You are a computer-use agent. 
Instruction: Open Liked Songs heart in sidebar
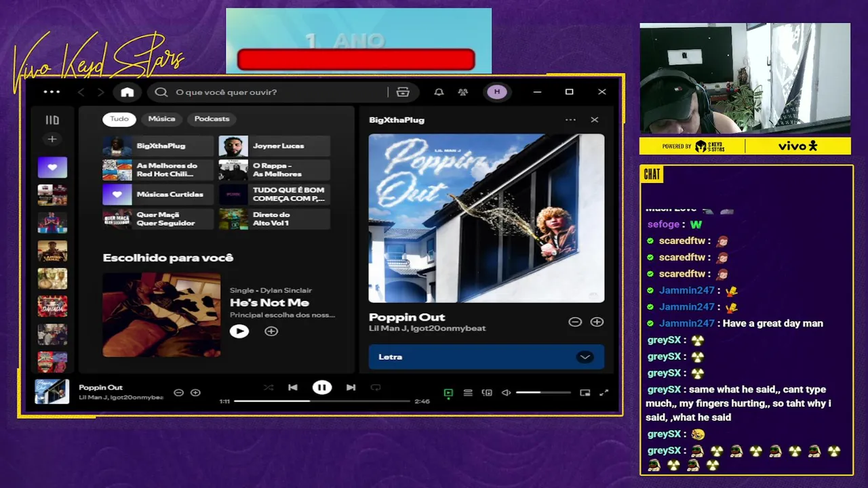click(x=52, y=167)
